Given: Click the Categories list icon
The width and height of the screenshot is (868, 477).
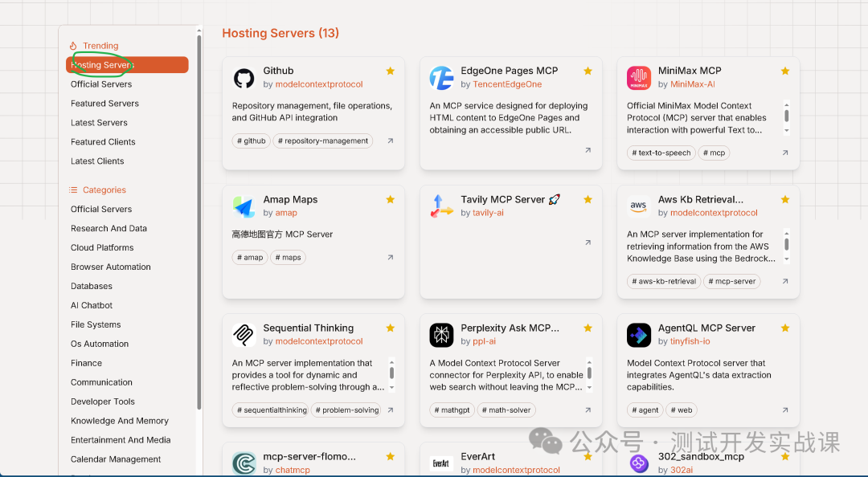Looking at the screenshot, I should [x=73, y=190].
